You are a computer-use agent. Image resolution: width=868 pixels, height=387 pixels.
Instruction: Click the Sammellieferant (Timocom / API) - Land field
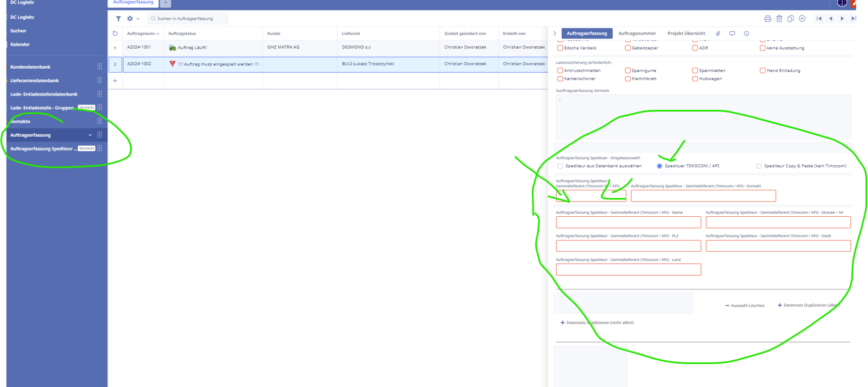628,270
